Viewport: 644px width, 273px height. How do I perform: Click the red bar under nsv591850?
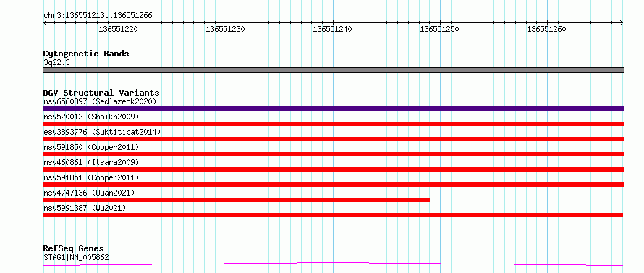tap(333, 154)
